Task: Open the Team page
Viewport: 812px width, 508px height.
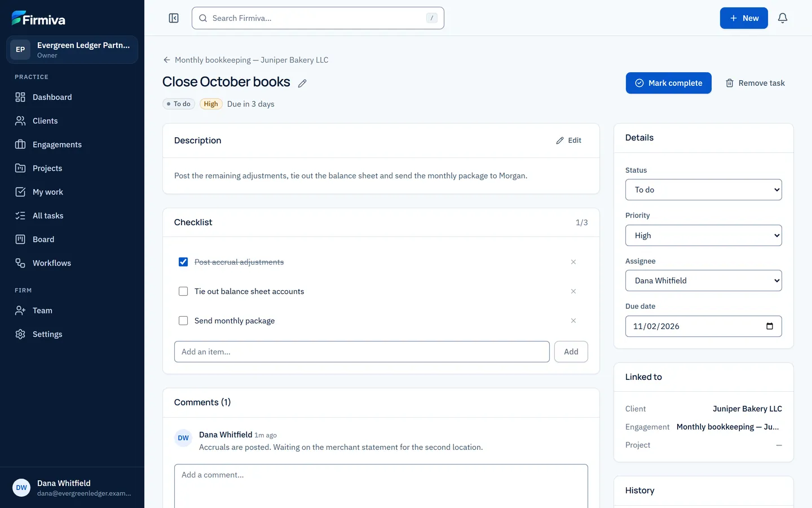Action: pos(72,310)
